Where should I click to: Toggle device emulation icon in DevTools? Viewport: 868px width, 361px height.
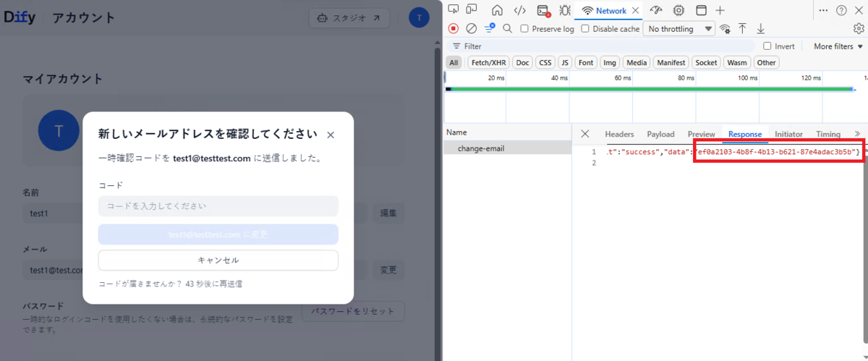coord(472,9)
